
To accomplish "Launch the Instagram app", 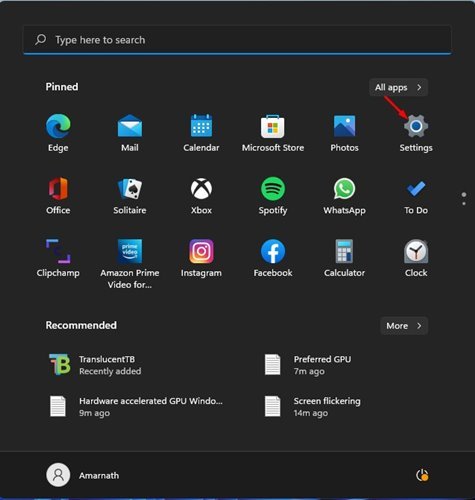I will 201,258.
